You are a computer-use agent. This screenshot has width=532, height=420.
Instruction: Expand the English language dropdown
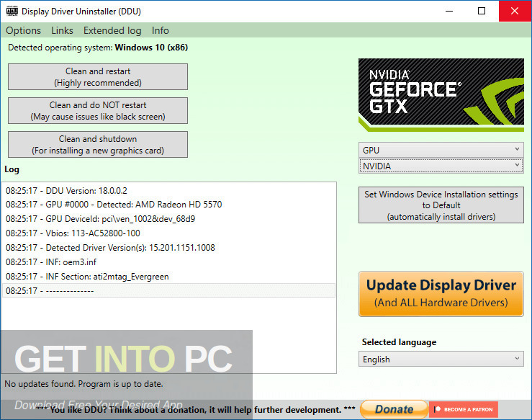pyautogui.click(x=441, y=359)
